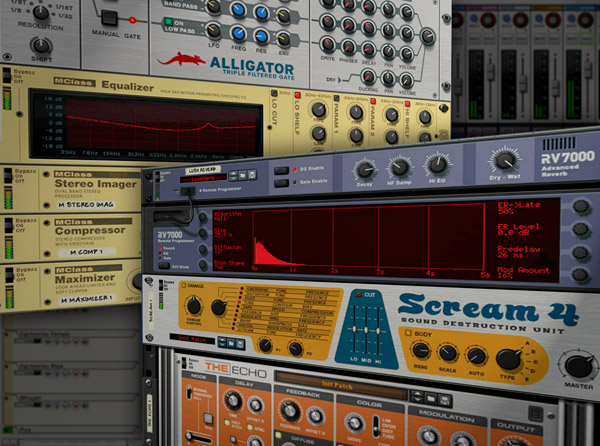600x446 pixels.
Task: Click The Echo save patch disk icon
Action: pos(445,400)
